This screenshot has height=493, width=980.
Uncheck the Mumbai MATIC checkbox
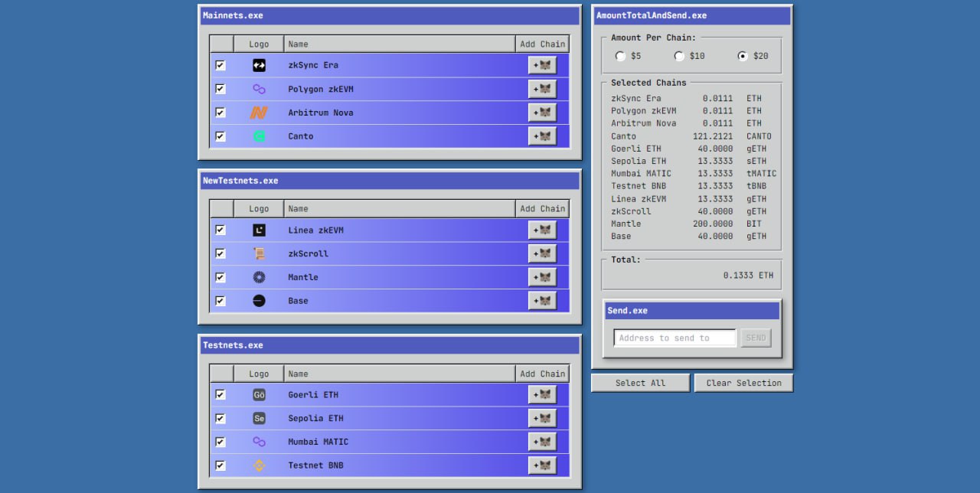[x=220, y=442]
